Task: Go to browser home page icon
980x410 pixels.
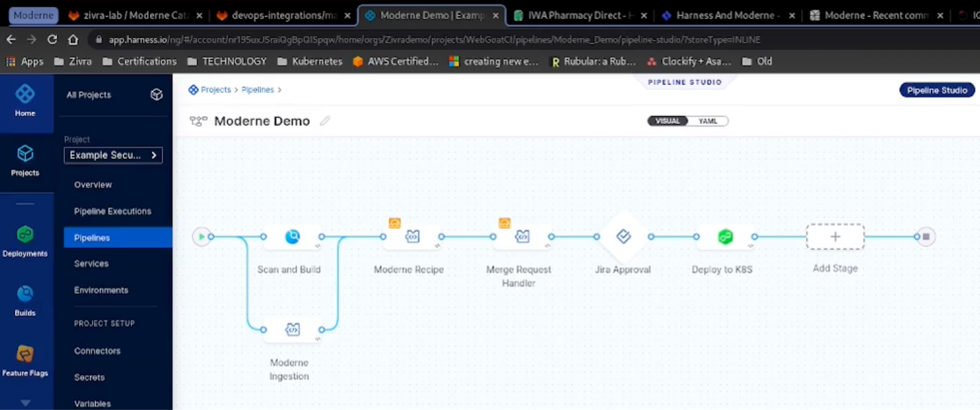Action: pyautogui.click(x=73, y=40)
